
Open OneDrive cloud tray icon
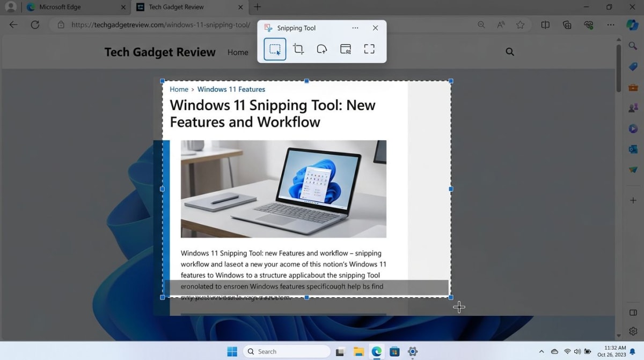click(x=554, y=351)
